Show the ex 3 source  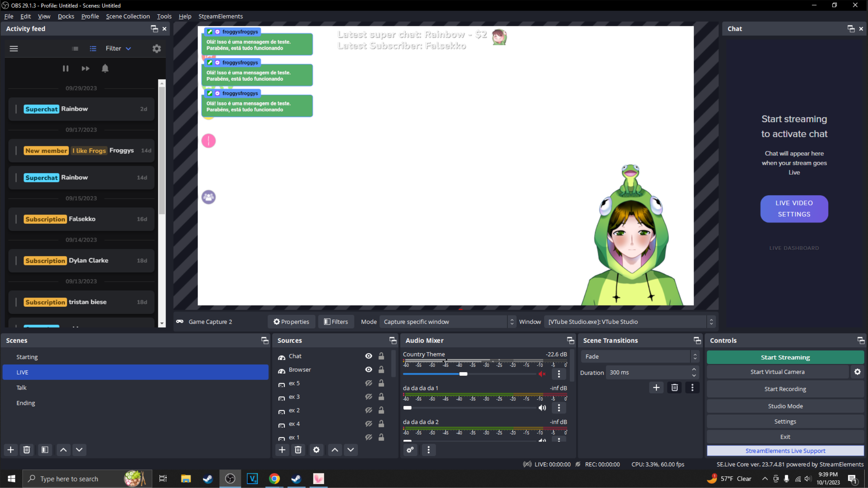coord(369,397)
